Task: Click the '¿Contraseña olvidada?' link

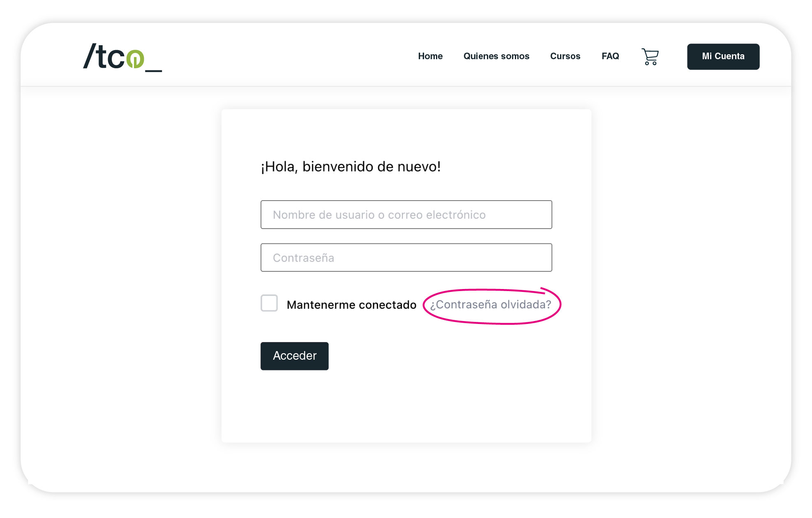Action: [x=490, y=305]
